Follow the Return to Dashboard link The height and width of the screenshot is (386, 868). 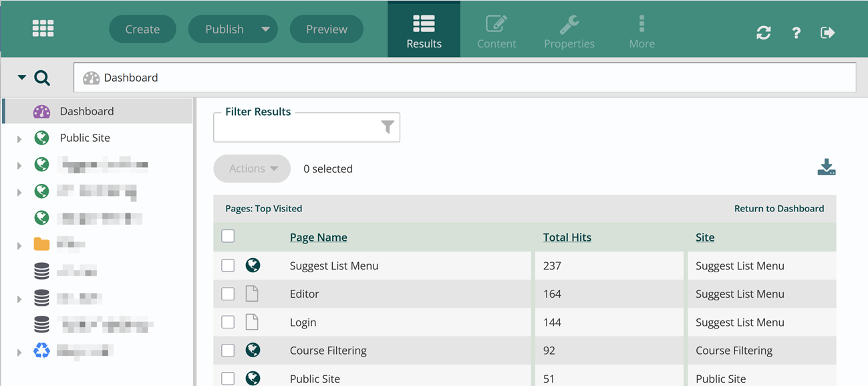click(x=778, y=208)
